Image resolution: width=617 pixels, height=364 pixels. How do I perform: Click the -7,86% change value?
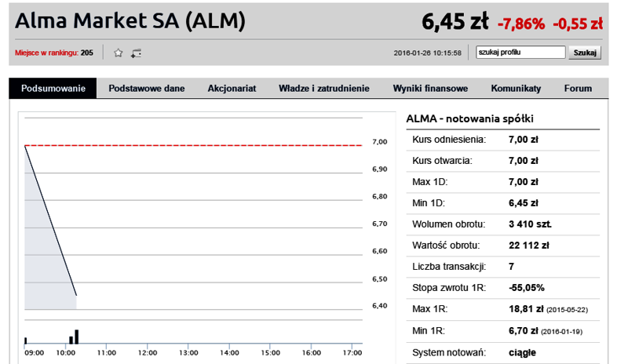click(x=521, y=24)
